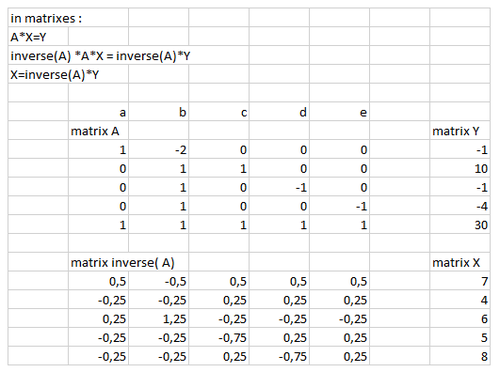This screenshot has height=372, width=500.
Task: Select the 'matrix inverse( A)' label cell
Action: pyautogui.click(x=129, y=262)
